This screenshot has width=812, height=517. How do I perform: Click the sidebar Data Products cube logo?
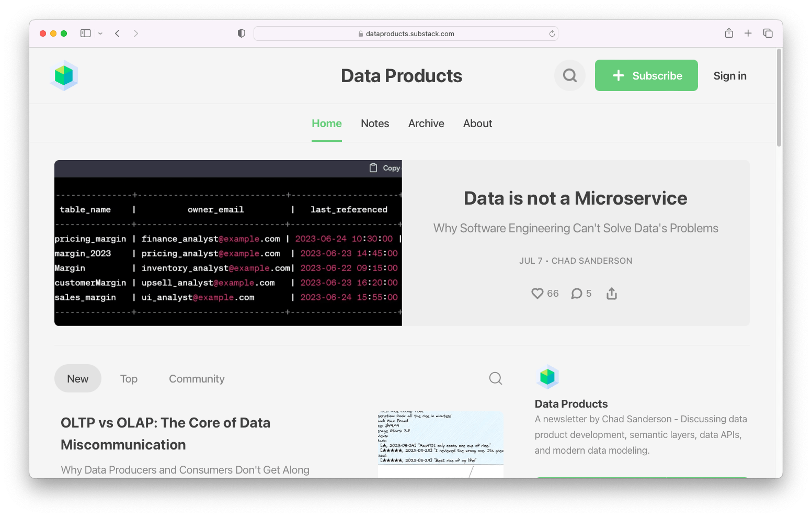pyautogui.click(x=547, y=377)
